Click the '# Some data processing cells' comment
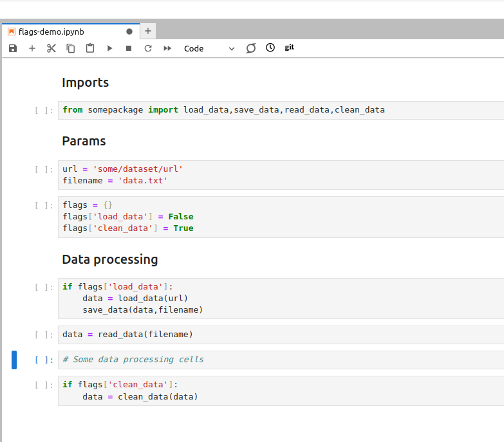 pyautogui.click(x=133, y=360)
